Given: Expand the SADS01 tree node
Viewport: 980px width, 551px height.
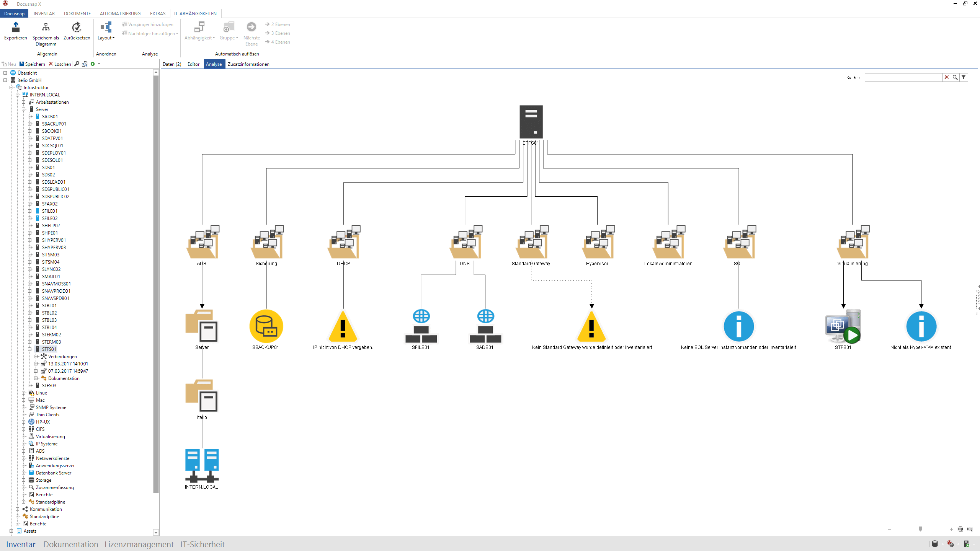Looking at the screenshot, I should (30, 116).
